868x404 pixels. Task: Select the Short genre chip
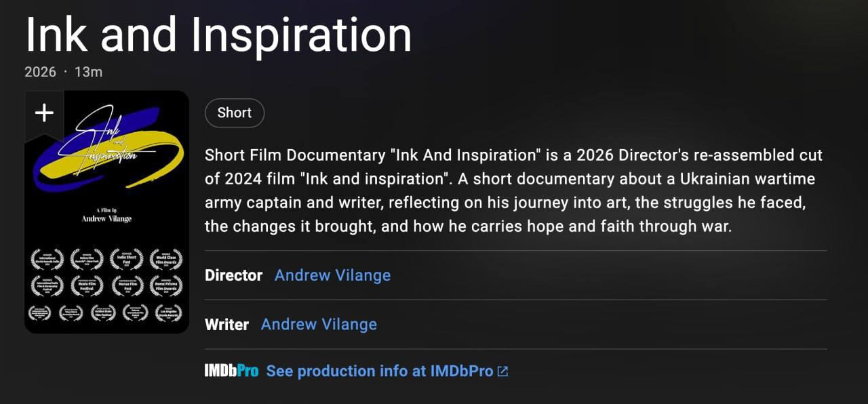(235, 113)
